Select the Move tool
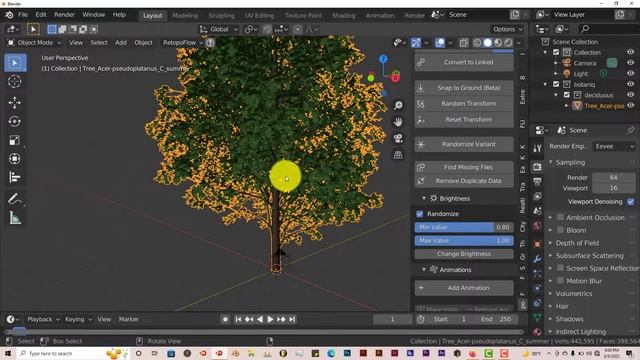 click(15, 102)
